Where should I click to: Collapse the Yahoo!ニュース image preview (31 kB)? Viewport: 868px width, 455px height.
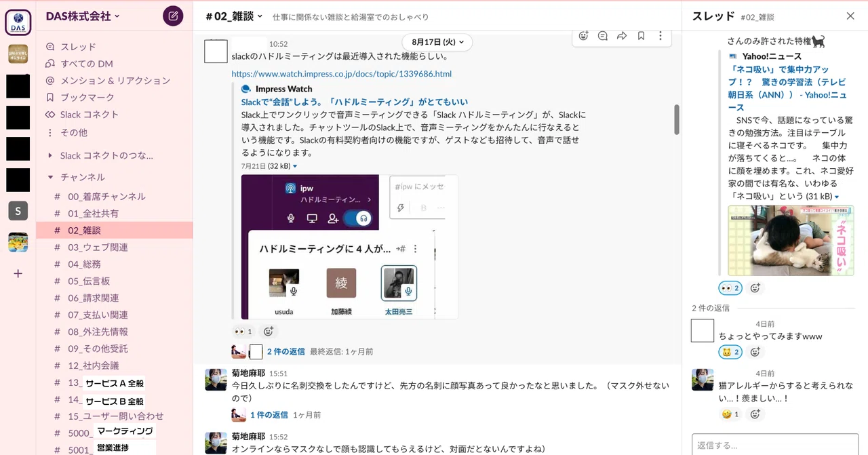click(x=837, y=197)
